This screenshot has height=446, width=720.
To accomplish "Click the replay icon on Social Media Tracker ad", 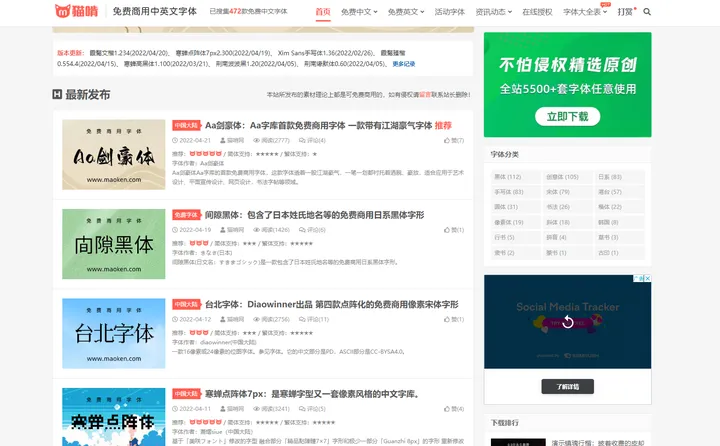I will click(x=567, y=322).
